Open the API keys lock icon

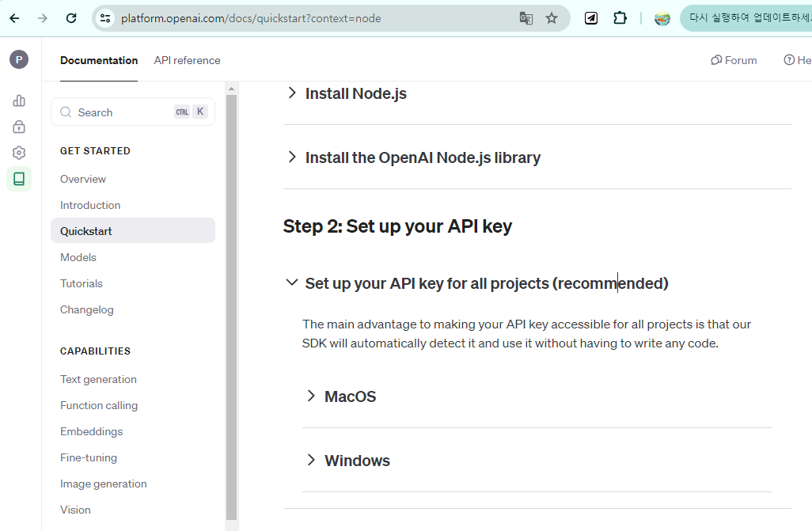19,127
